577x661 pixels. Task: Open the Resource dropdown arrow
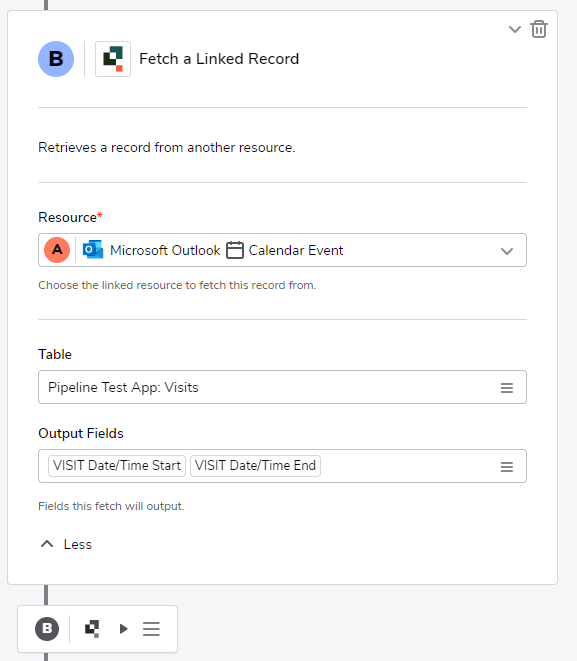tap(507, 251)
